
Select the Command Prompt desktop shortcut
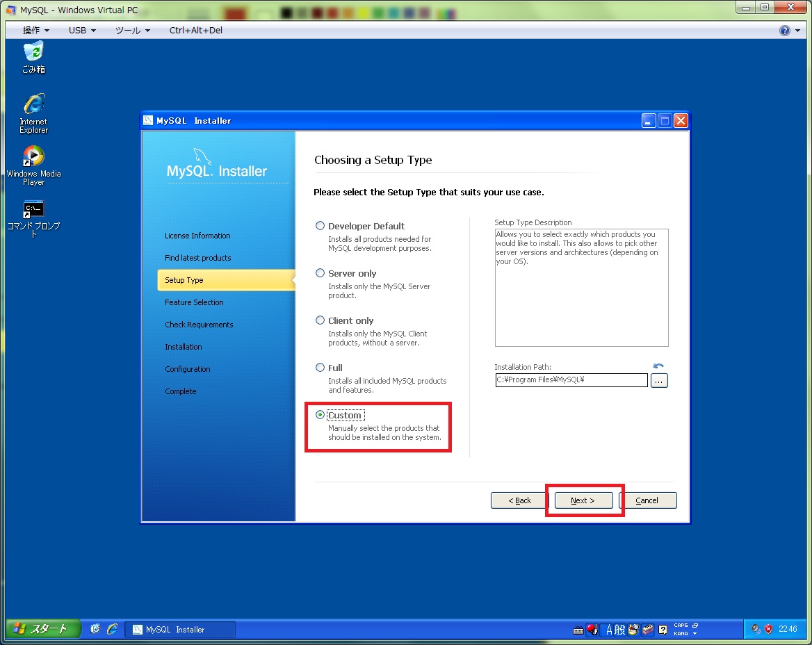pos(33,218)
